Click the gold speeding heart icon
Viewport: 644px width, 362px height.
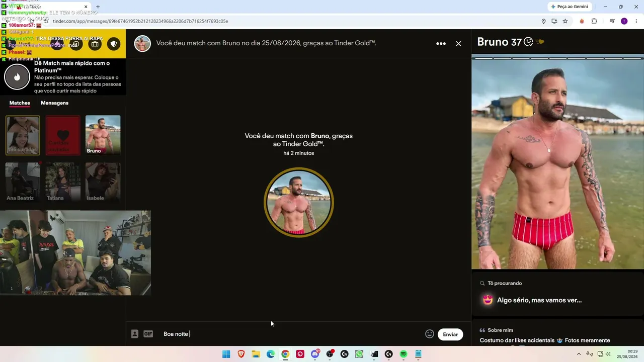(540, 42)
